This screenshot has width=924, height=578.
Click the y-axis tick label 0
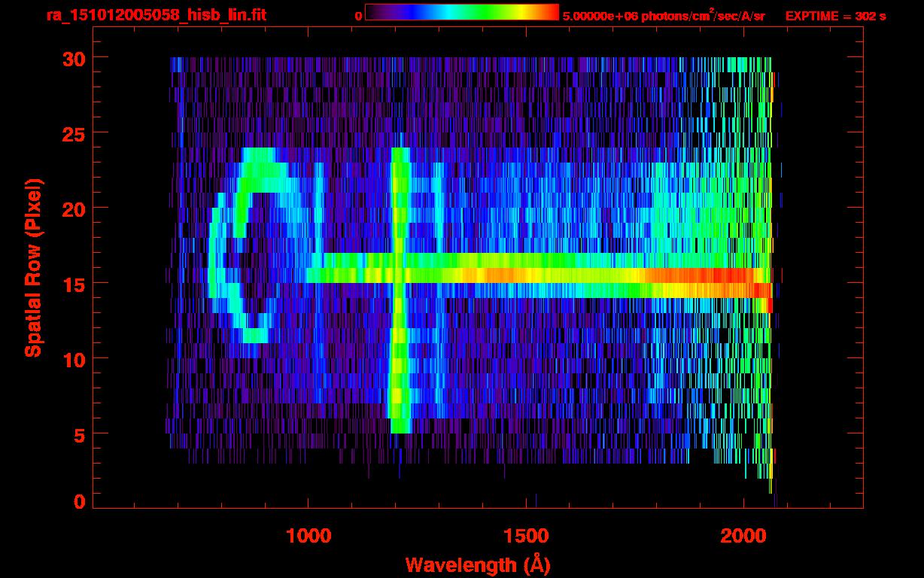(80, 500)
